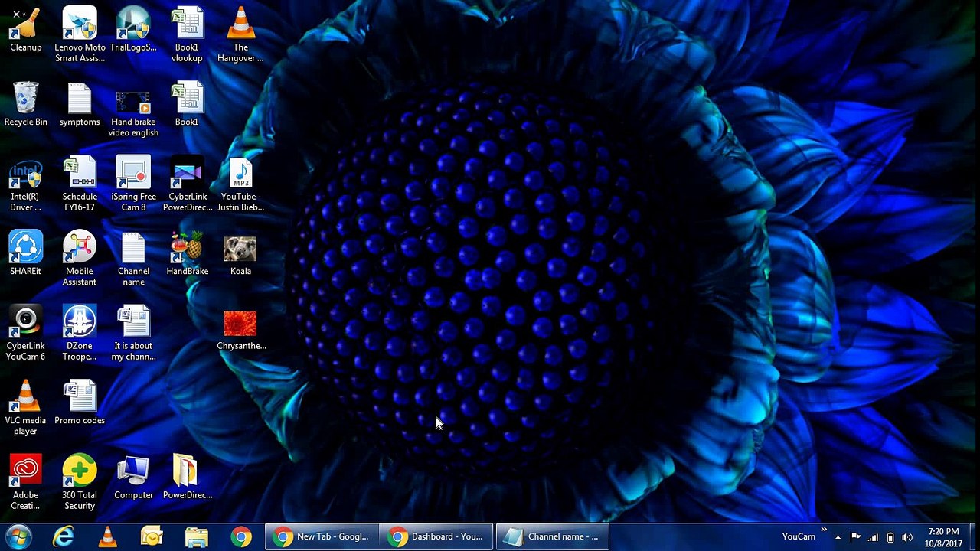
Task: Launch the SHAREit app shortcut
Action: pyautogui.click(x=25, y=254)
